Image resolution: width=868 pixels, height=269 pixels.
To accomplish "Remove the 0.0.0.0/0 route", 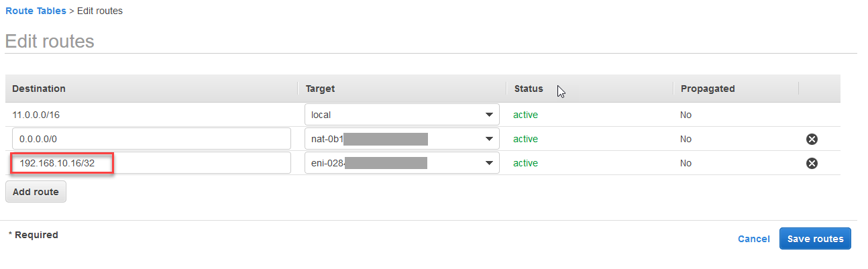I will 812,140.
